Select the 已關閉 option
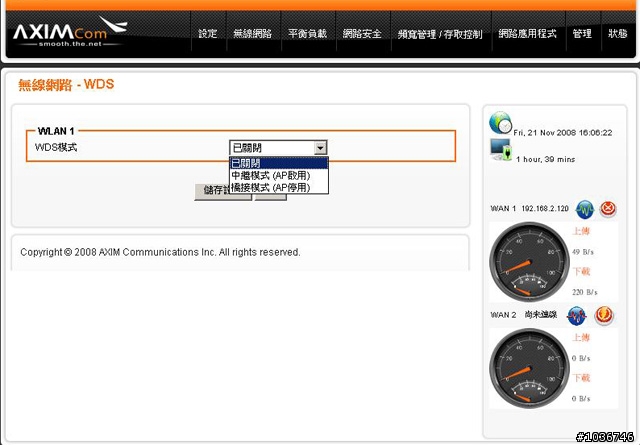Viewport: 640px width, 445px height. (x=279, y=164)
